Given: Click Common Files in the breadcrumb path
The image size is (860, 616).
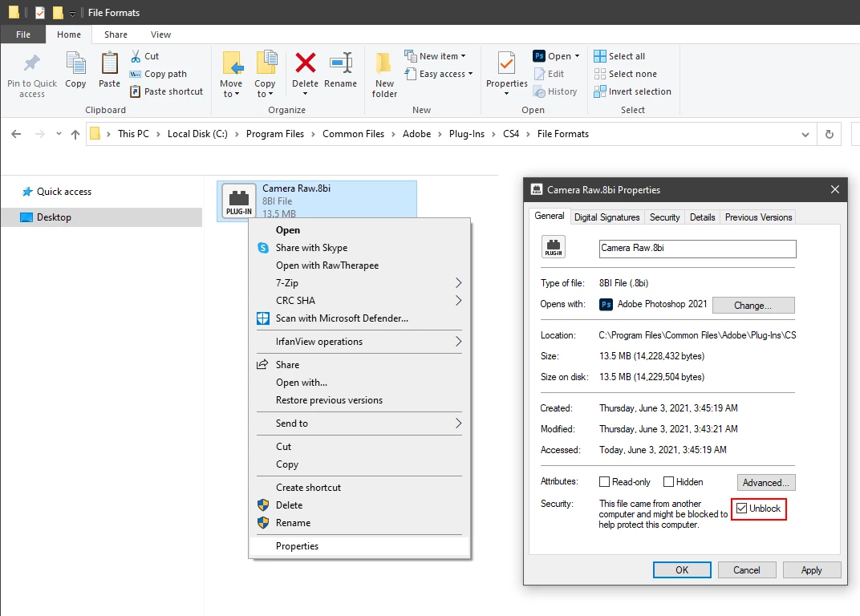Looking at the screenshot, I should point(353,134).
